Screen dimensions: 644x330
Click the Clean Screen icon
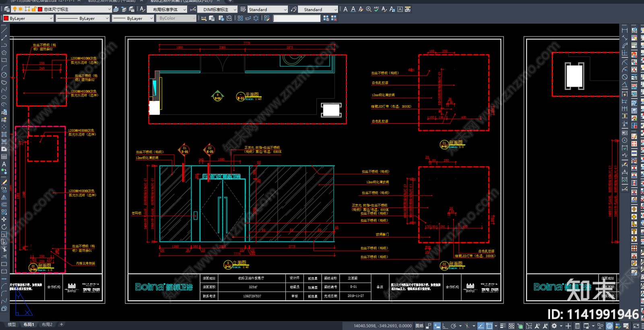(636, 326)
